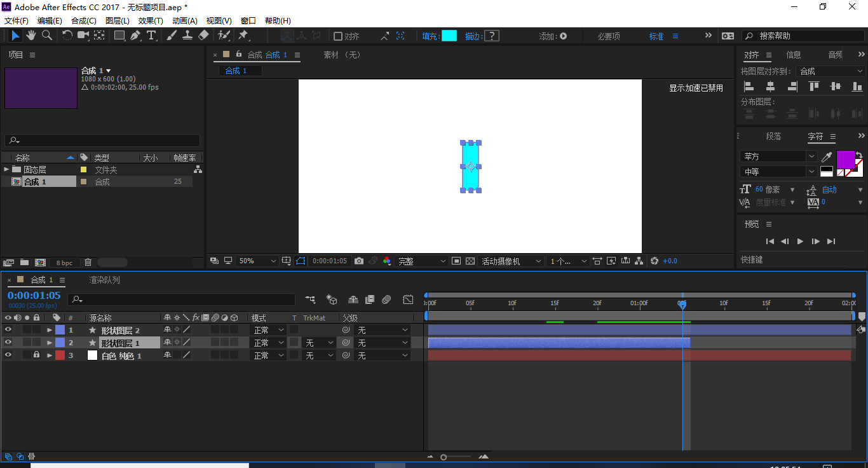Screen dimensions: 868x468
Task: Open the 将图层对齐到 合成 dropdown
Action: (831, 71)
